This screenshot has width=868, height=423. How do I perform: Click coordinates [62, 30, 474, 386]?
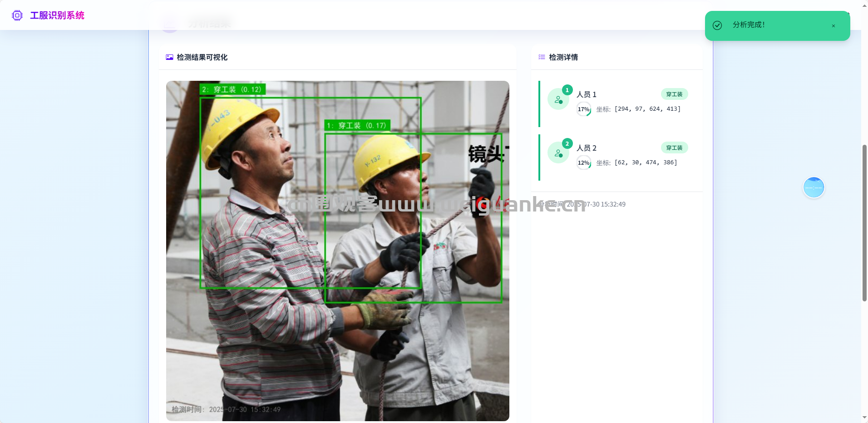tap(646, 162)
